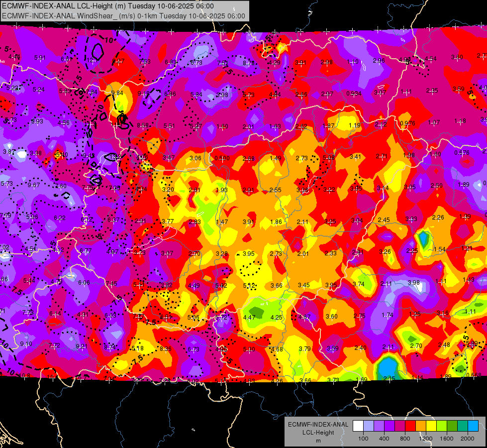Click the orange legend swatch

420,426
